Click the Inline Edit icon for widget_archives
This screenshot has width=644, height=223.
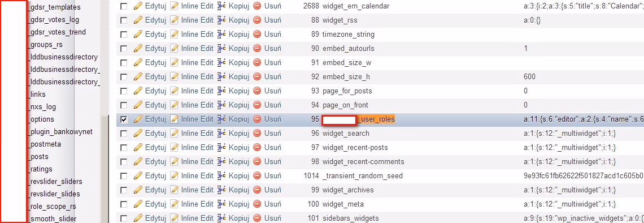point(175,190)
